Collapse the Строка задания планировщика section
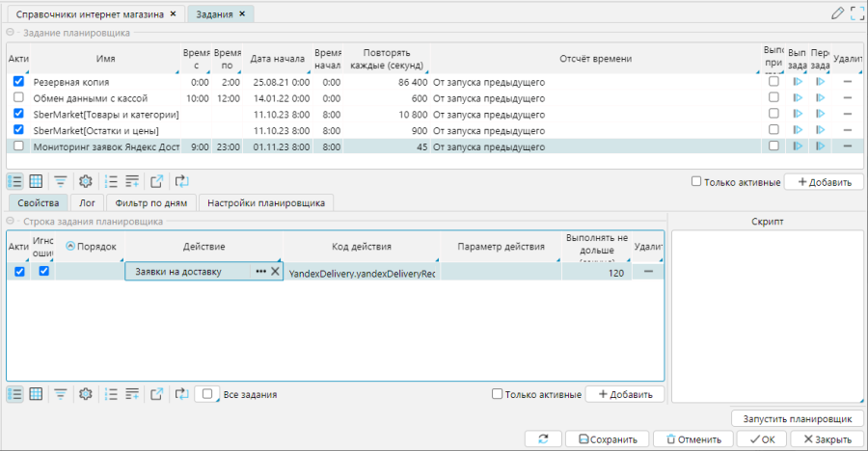This screenshot has width=868, height=451. point(10,222)
